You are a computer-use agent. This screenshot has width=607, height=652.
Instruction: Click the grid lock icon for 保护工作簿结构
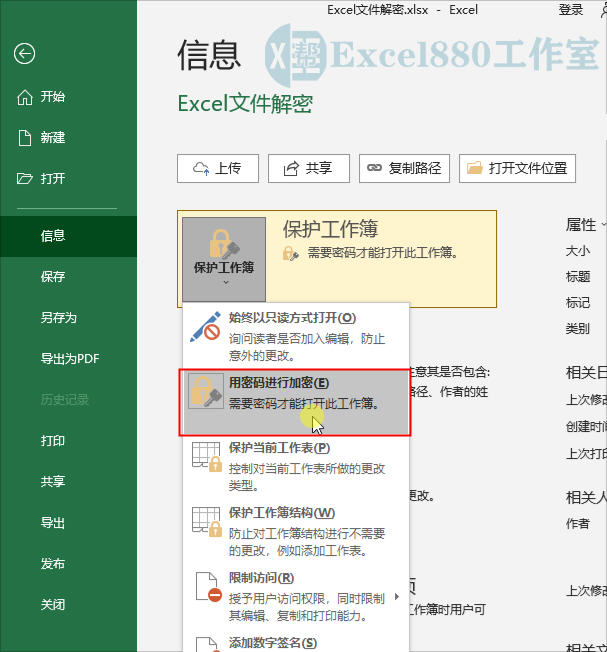(207, 521)
